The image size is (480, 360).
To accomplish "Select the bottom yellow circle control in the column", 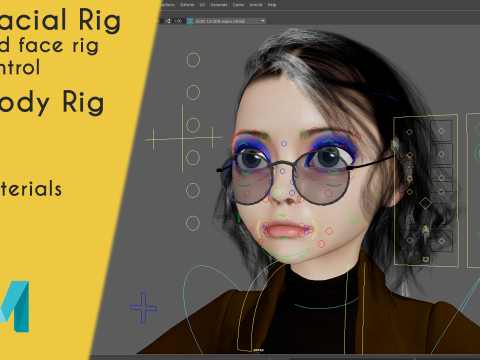I will [x=193, y=223].
